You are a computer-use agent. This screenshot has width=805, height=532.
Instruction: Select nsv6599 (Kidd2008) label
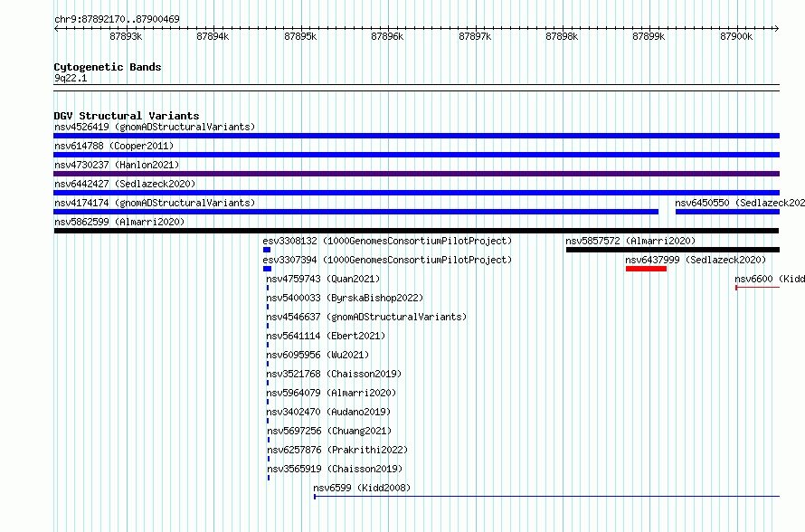tap(362, 488)
